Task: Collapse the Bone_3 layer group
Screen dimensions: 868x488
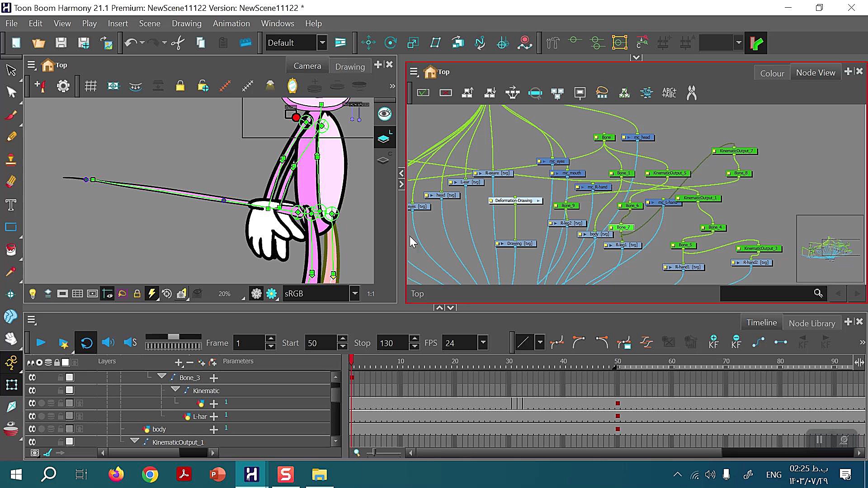Action: (x=161, y=376)
